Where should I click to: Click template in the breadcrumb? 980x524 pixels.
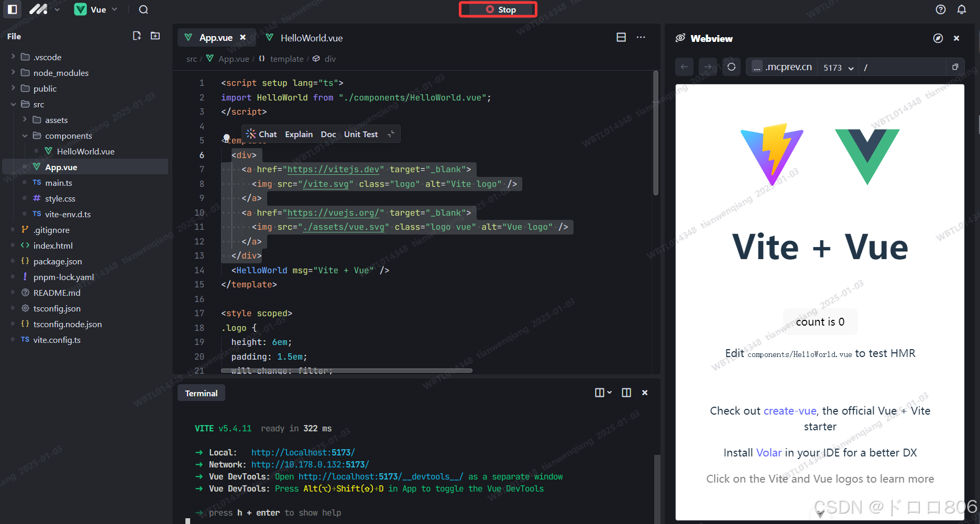click(287, 59)
